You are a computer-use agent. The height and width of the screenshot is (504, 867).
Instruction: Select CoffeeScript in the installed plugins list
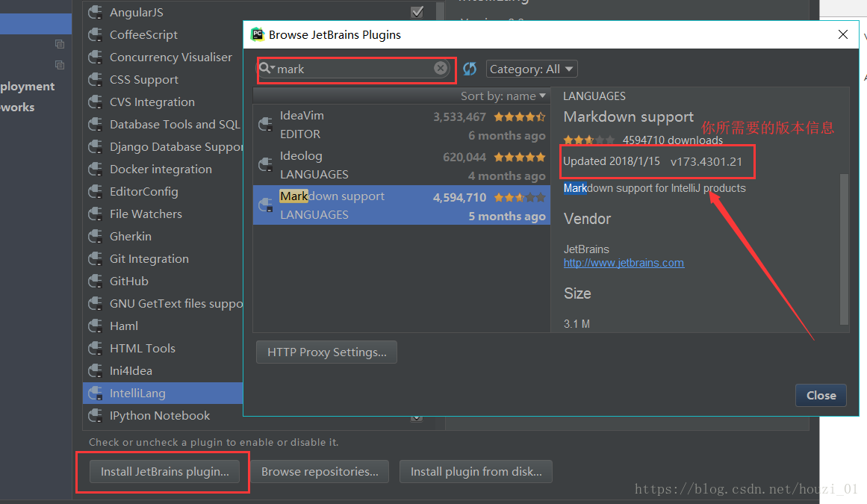pyautogui.click(x=163, y=35)
